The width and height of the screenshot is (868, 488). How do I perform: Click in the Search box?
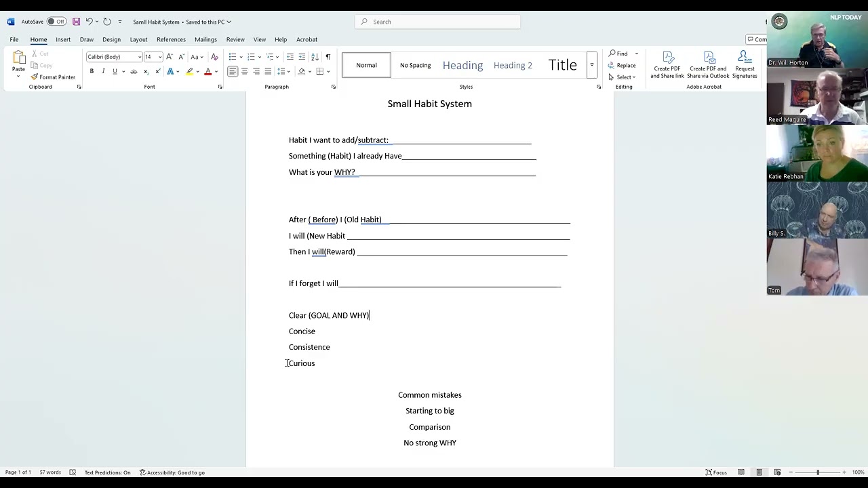(x=437, y=22)
